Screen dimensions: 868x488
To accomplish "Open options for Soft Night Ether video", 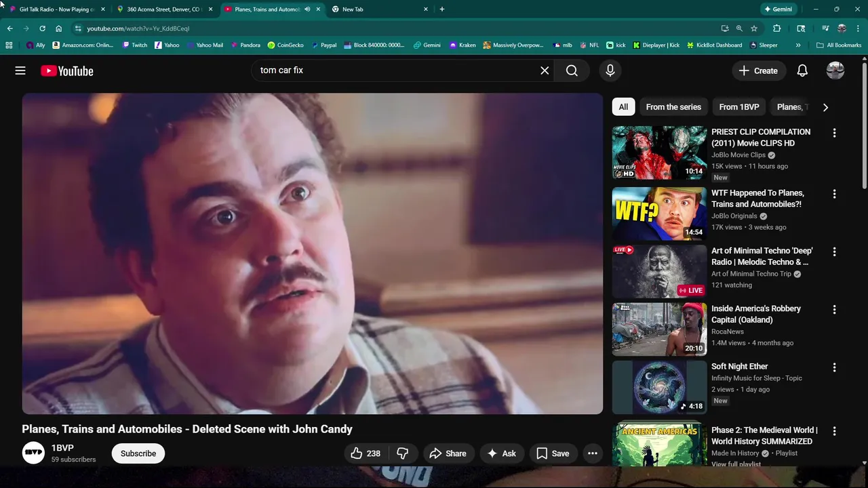I will [834, 367].
